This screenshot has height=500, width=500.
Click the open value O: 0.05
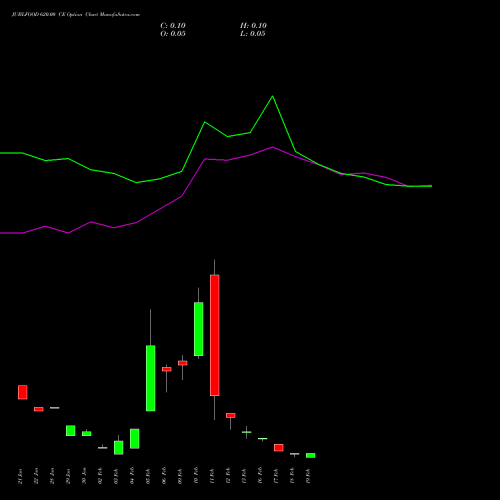[173, 34]
